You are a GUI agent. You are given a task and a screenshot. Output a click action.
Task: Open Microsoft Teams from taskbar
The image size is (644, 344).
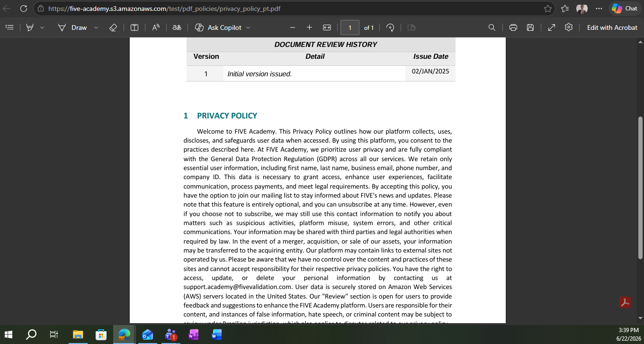pyautogui.click(x=170, y=335)
